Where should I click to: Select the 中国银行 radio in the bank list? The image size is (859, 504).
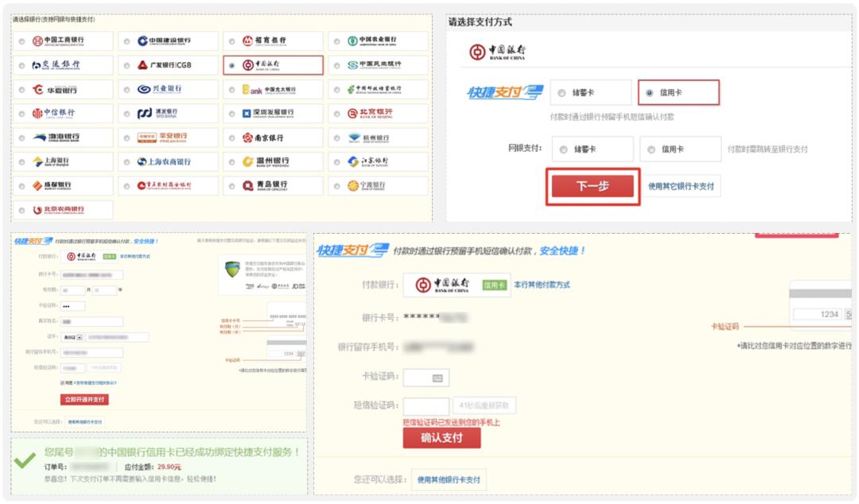(x=231, y=65)
